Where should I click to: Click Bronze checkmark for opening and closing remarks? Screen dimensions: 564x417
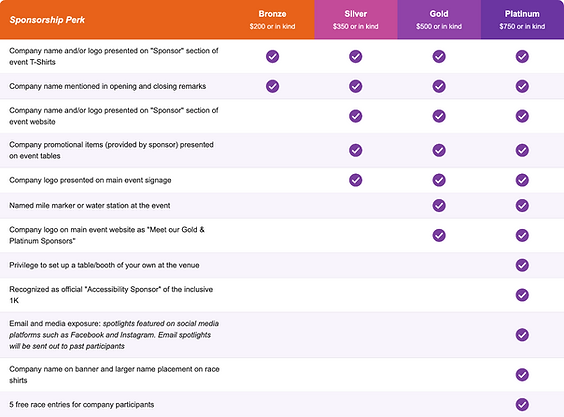[x=272, y=86]
